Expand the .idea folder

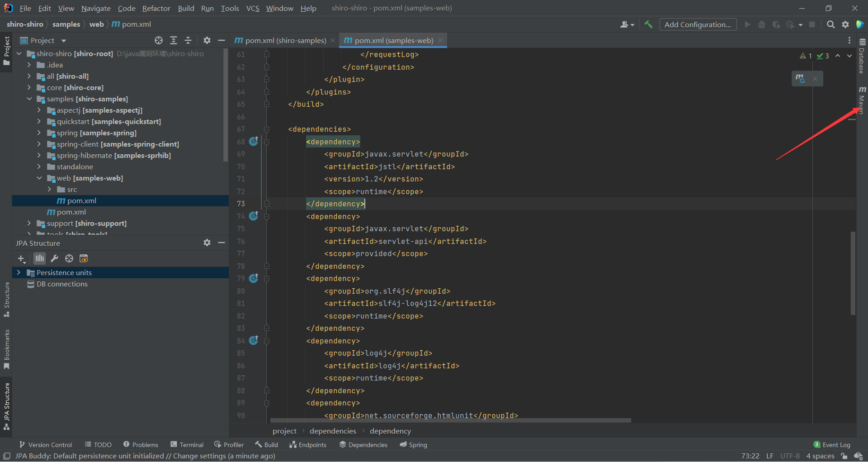point(29,65)
